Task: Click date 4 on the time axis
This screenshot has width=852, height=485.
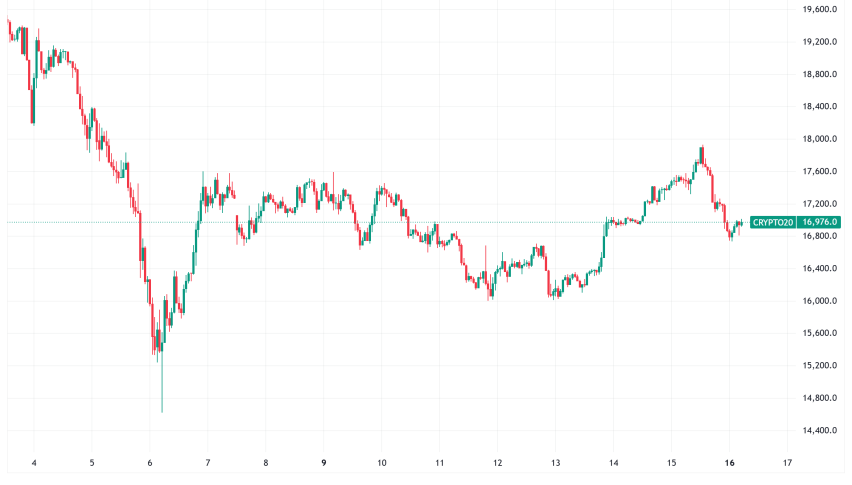Action: tap(34, 463)
